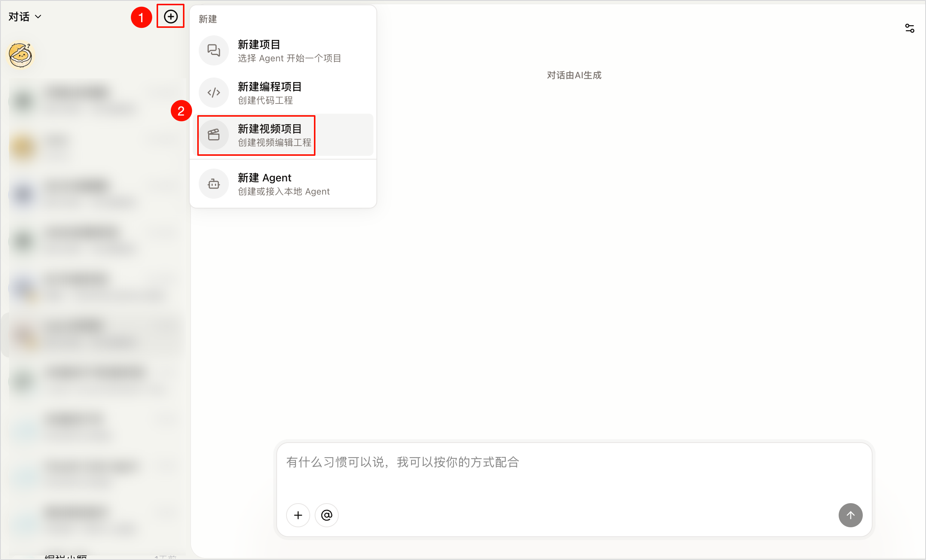Click the chat bubbles icon for 新建项目
Screen dimensions: 926x560
214,50
